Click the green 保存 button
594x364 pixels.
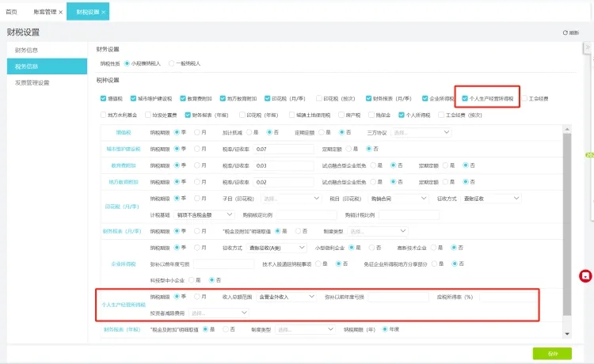[x=552, y=353]
